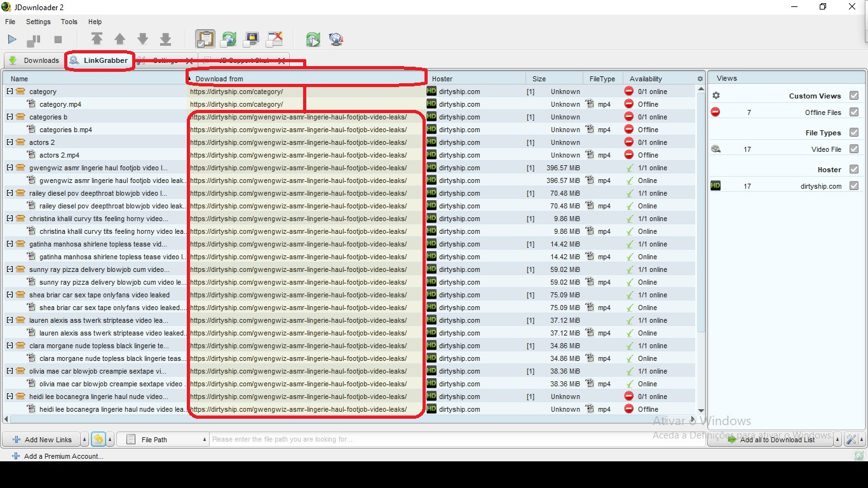Click Add all to Download List button
868x488 pixels.
pos(771,439)
